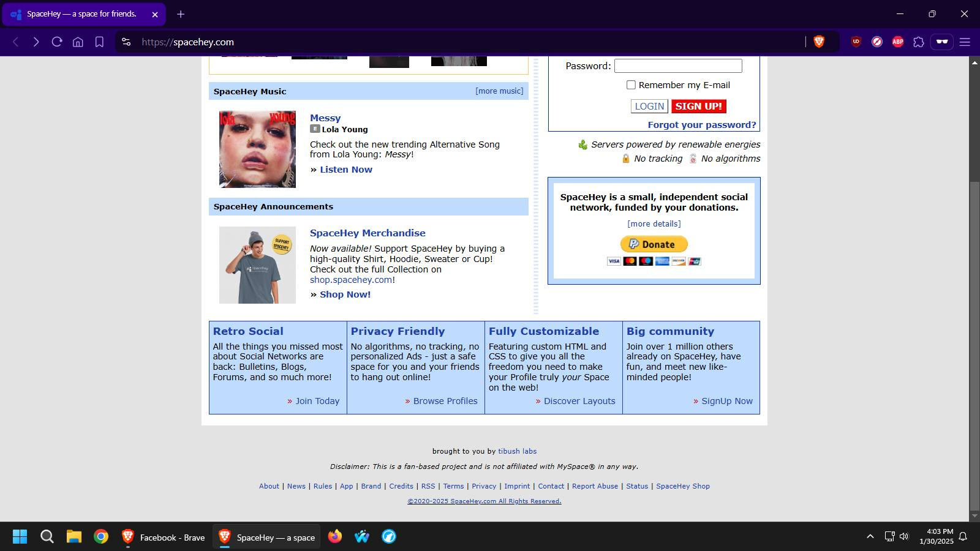The image size is (980, 551).
Task: Follow the Shop Now! link
Action: click(x=345, y=294)
